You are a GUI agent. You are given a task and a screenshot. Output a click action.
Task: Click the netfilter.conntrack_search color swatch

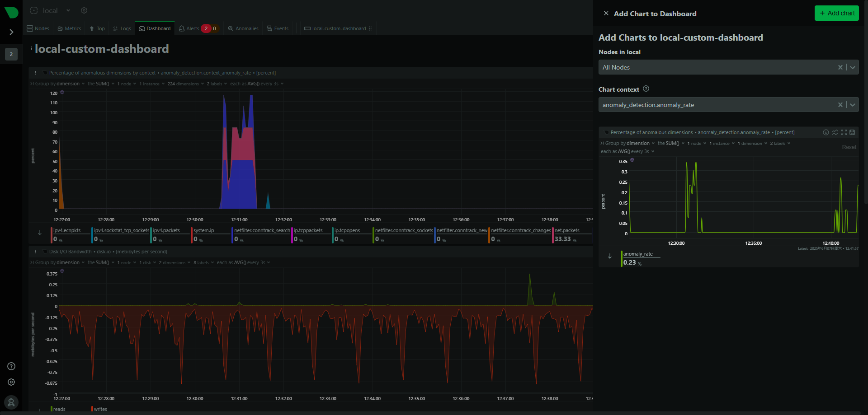pos(232,235)
